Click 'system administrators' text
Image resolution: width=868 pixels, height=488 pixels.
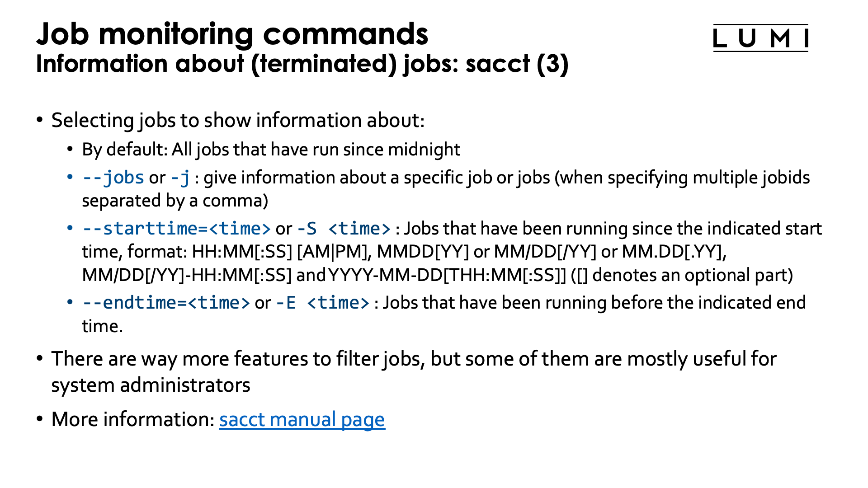pos(151,385)
